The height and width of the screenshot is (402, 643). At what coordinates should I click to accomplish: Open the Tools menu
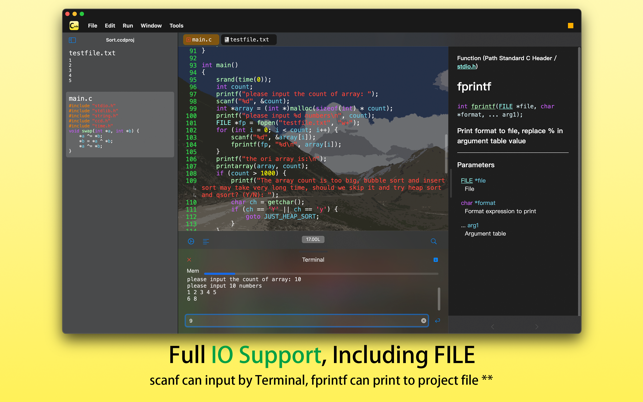coord(176,25)
